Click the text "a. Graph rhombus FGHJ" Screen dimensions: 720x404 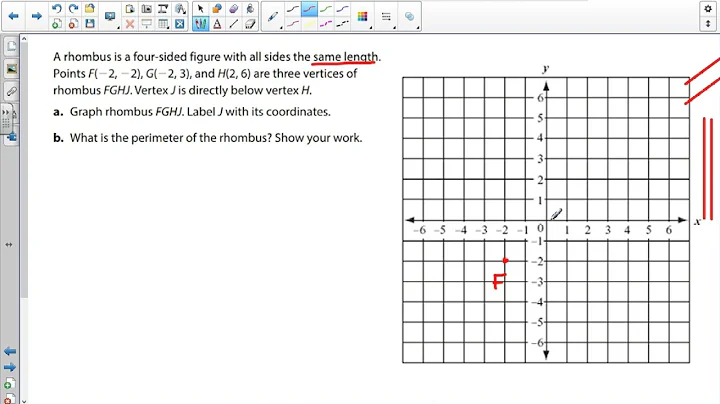[x=119, y=112]
